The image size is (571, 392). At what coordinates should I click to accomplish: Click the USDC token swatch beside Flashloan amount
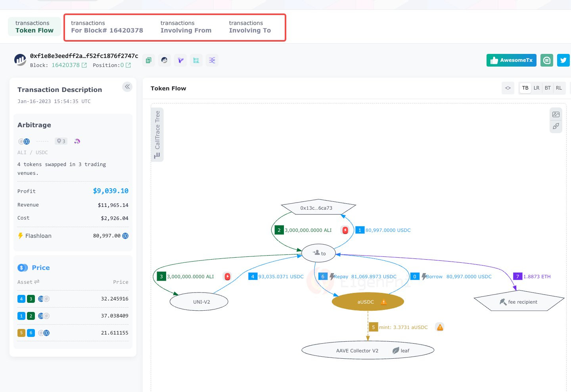125,236
